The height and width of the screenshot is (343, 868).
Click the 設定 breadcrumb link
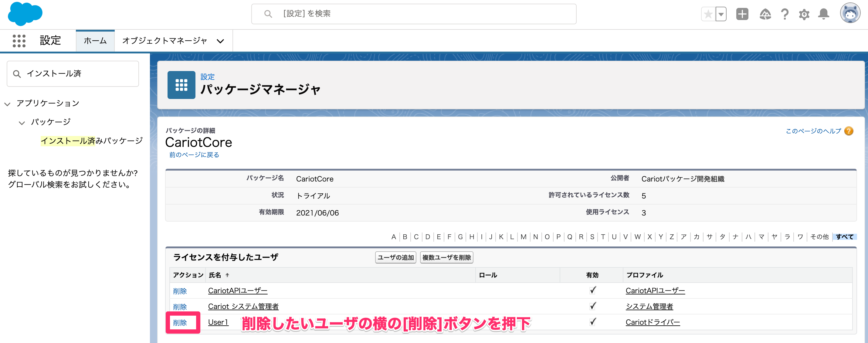coord(208,77)
